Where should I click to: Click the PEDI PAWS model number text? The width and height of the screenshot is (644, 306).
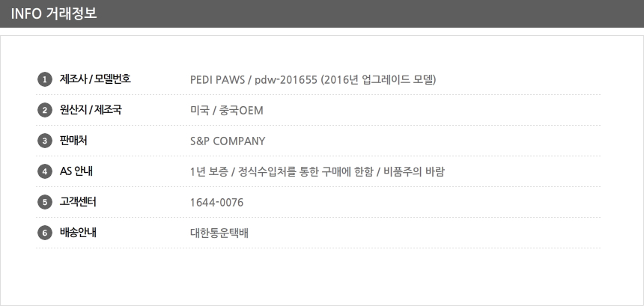click(313, 79)
